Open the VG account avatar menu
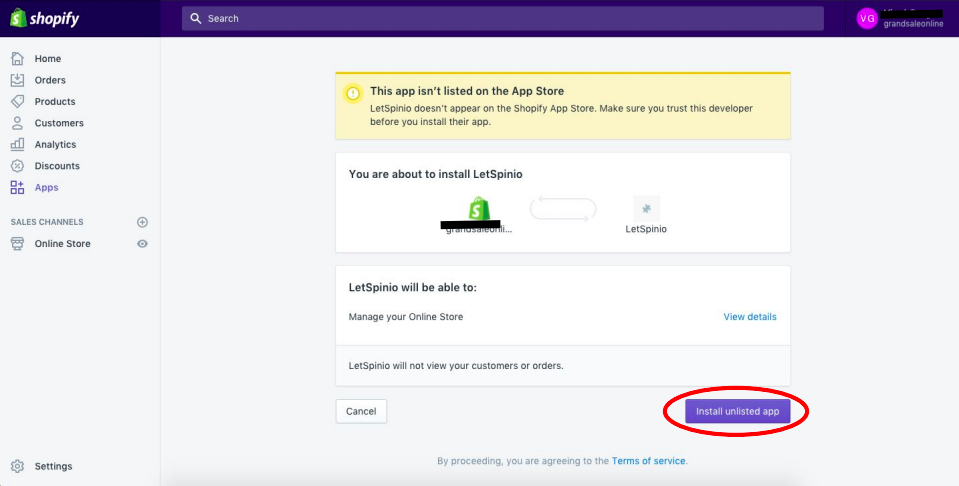Image resolution: width=959 pixels, height=486 pixels. click(x=867, y=18)
